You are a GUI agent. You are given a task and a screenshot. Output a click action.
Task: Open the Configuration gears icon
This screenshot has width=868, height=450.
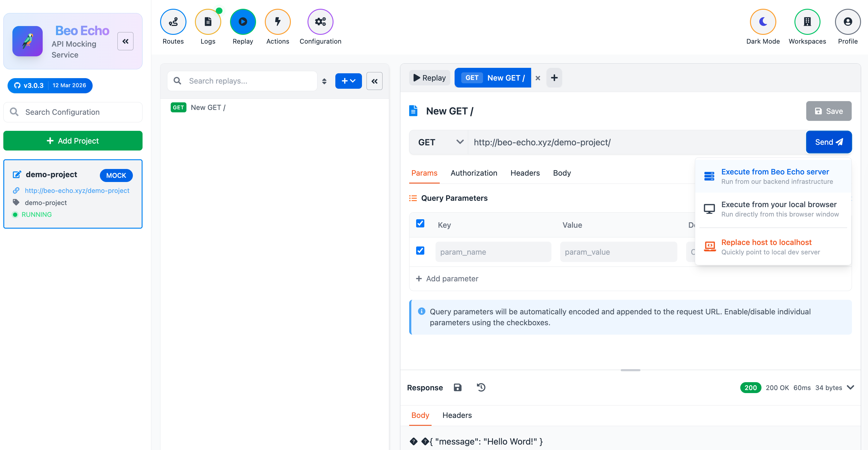(320, 22)
